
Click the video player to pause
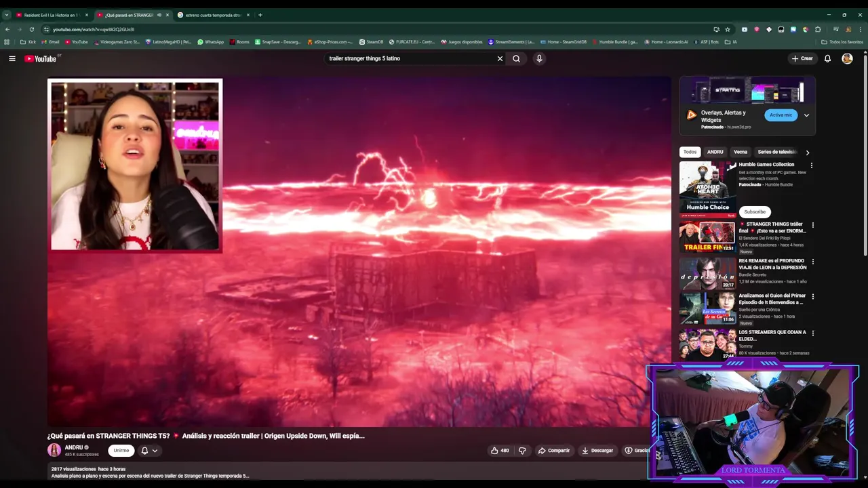[x=359, y=251]
